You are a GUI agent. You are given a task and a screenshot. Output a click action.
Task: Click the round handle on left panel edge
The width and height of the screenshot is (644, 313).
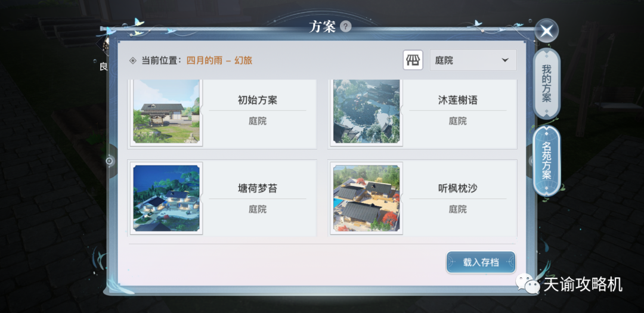tap(109, 161)
